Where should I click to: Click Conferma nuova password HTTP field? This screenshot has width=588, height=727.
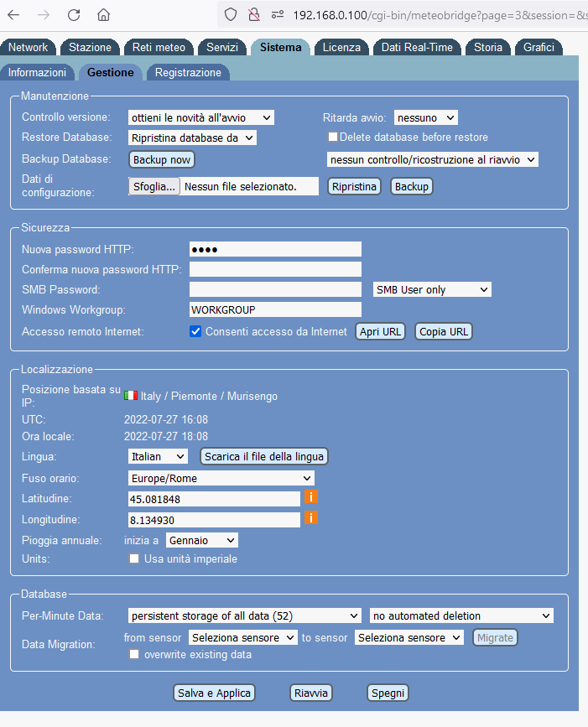tap(275, 269)
